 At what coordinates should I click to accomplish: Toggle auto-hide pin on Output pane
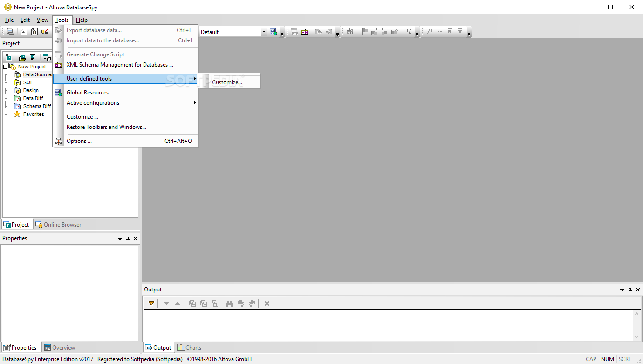(630, 290)
